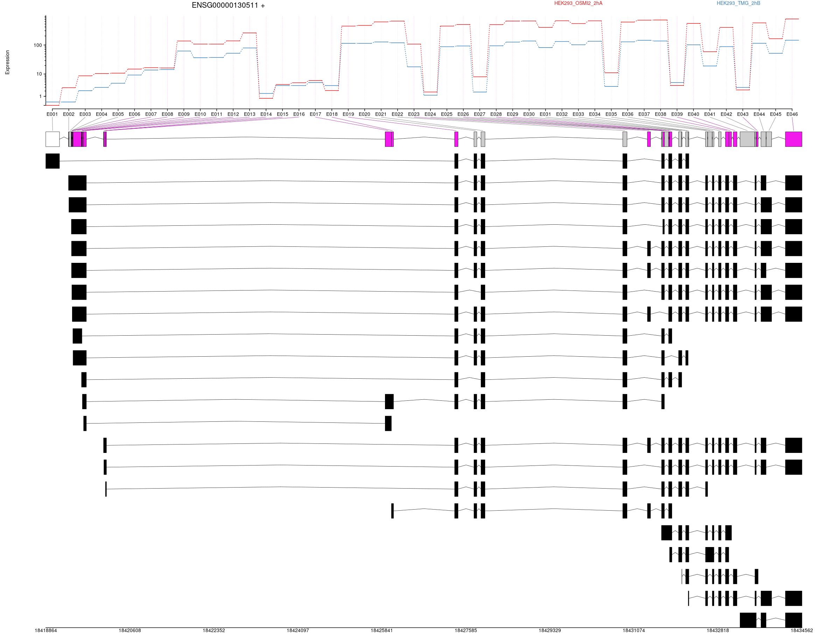Viewport: 840px width, 637px height.
Task: Click genomic coordinate 18429329
Action: [549, 631]
